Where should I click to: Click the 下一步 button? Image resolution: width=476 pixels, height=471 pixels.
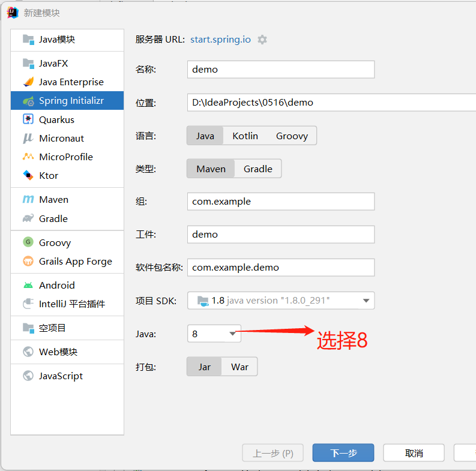pos(343,453)
